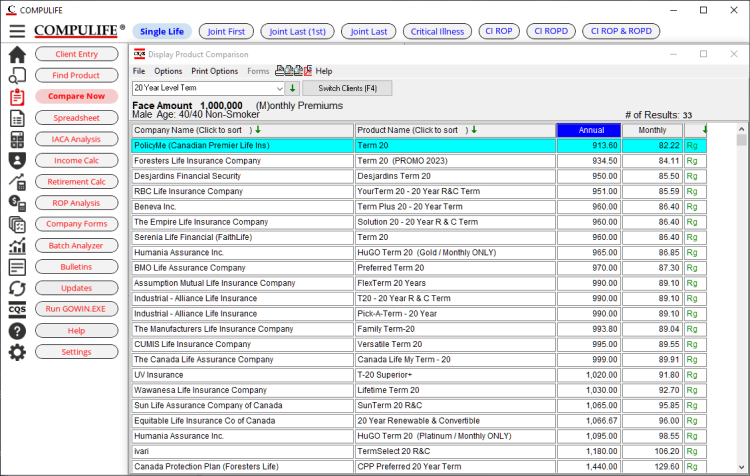
Task: Launch the Batch Analyzer button
Action: [77, 245]
